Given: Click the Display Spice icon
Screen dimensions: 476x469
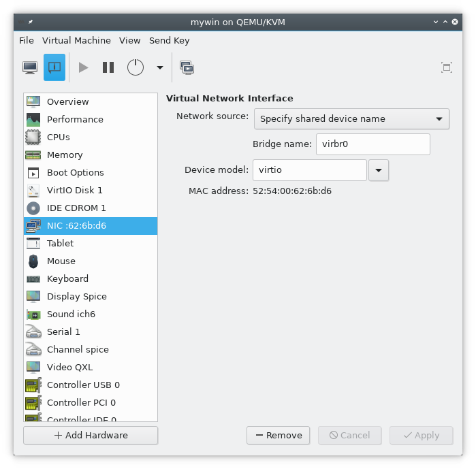Looking at the screenshot, I should click(x=33, y=296).
